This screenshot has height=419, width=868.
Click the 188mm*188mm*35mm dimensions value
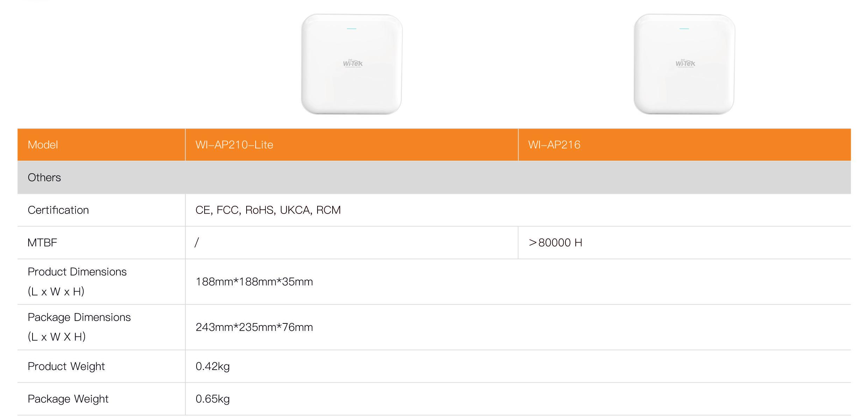click(x=254, y=282)
